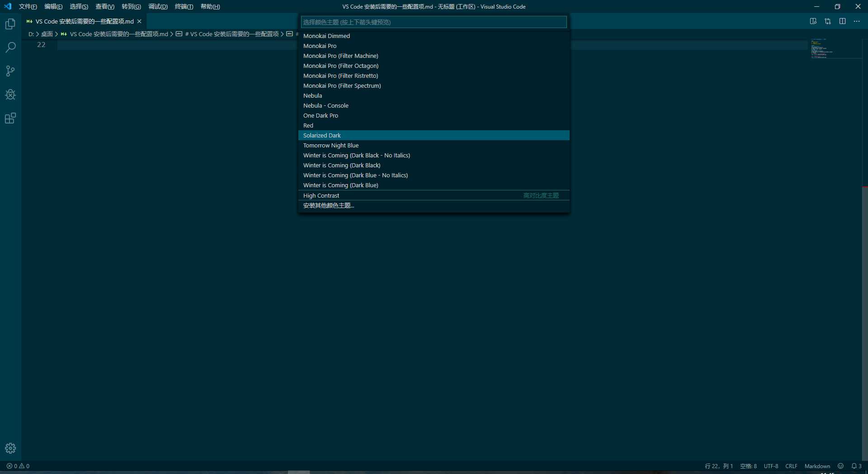
Task: Open the heading symbol breadcrumb dropdown
Action: [x=227, y=34]
